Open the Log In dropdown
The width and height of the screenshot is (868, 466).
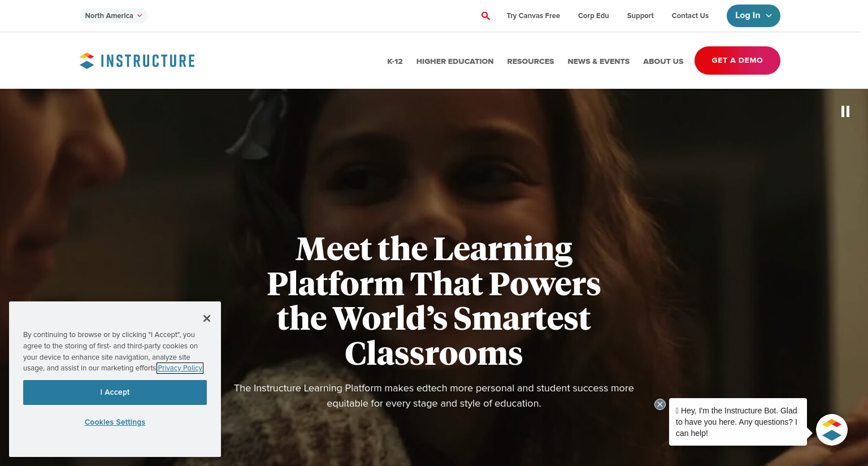[753, 16]
